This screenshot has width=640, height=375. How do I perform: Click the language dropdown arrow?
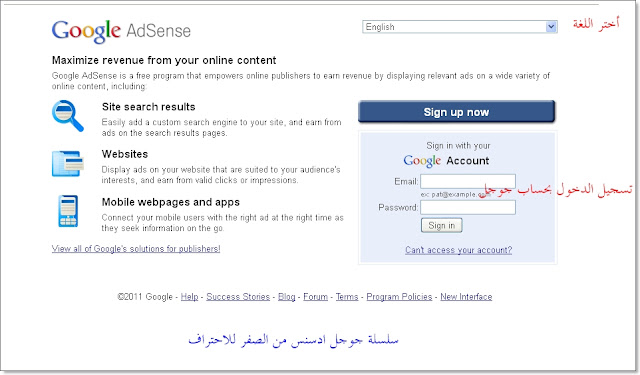click(551, 27)
